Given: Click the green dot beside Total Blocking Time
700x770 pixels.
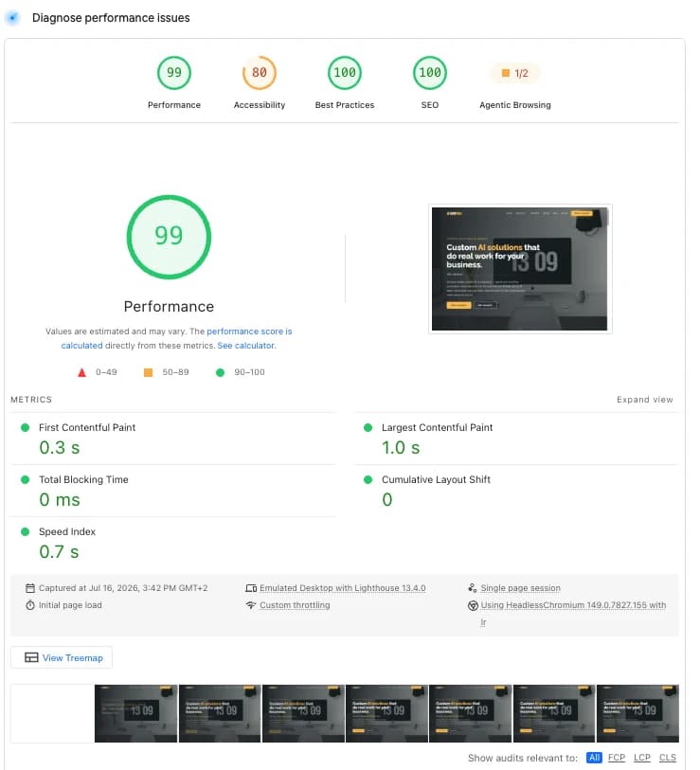Looking at the screenshot, I should coord(25,480).
